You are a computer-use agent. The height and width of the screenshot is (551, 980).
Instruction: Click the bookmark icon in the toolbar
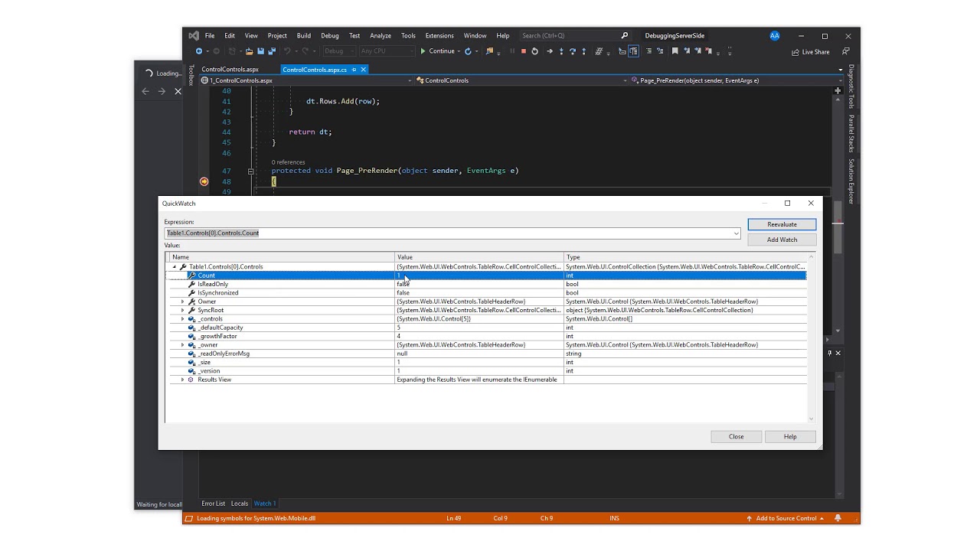[x=675, y=51]
